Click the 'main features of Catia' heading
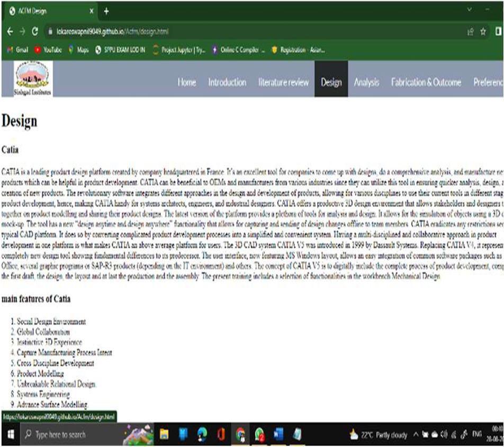 pos(36,299)
